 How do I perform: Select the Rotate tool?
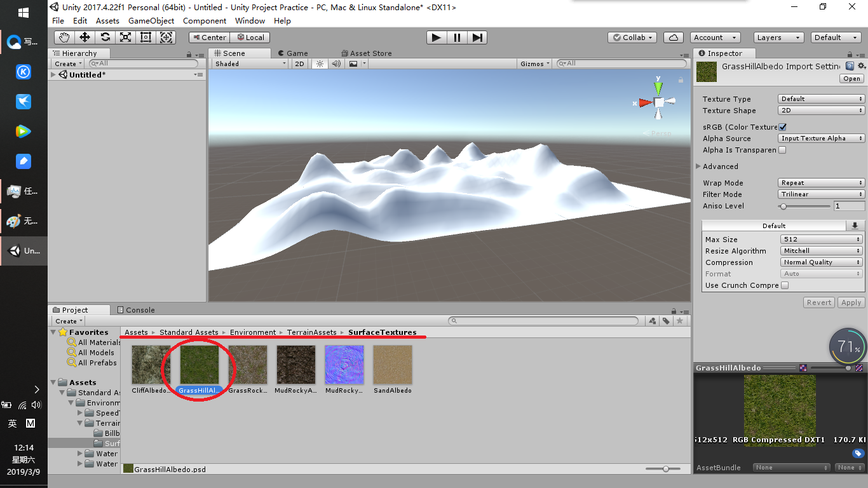(105, 37)
